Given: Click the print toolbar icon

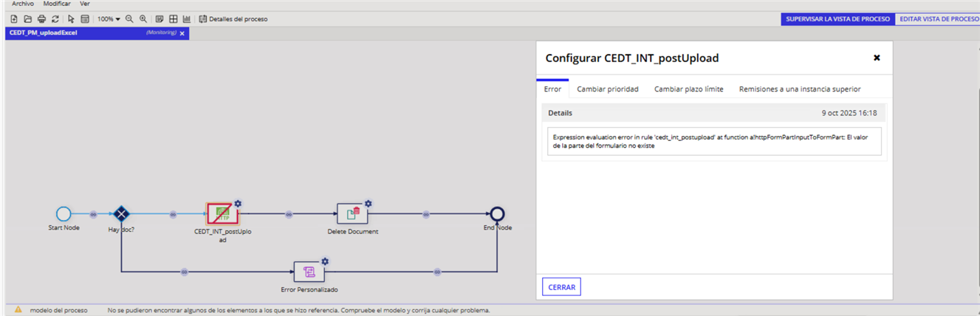Looking at the screenshot, I should click(x=41, y=19).
